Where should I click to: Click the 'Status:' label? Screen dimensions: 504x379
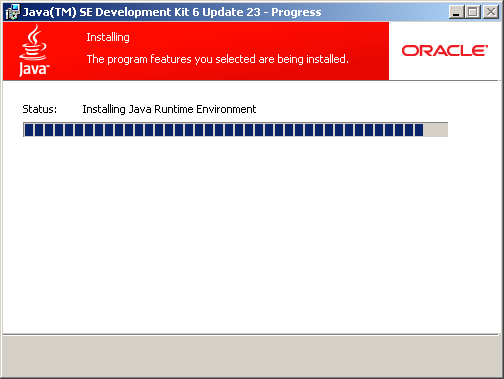[x=40, y=109]
